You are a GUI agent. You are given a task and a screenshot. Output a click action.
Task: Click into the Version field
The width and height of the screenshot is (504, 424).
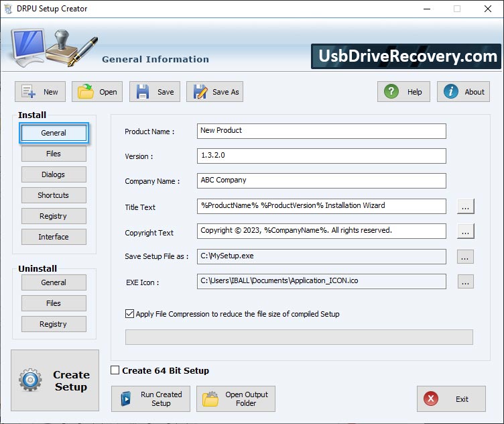click(322, 156)
